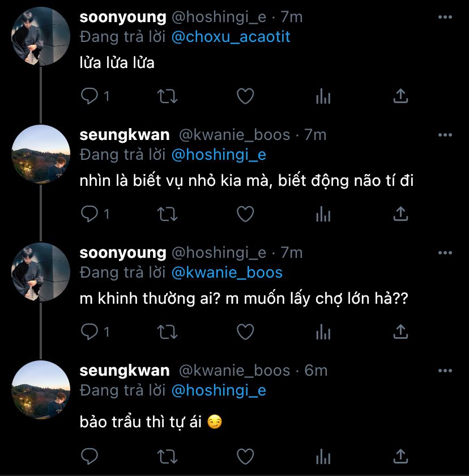
Task: Share the "bảo trẩu thì tự ái" tweet
Action: 400,456
